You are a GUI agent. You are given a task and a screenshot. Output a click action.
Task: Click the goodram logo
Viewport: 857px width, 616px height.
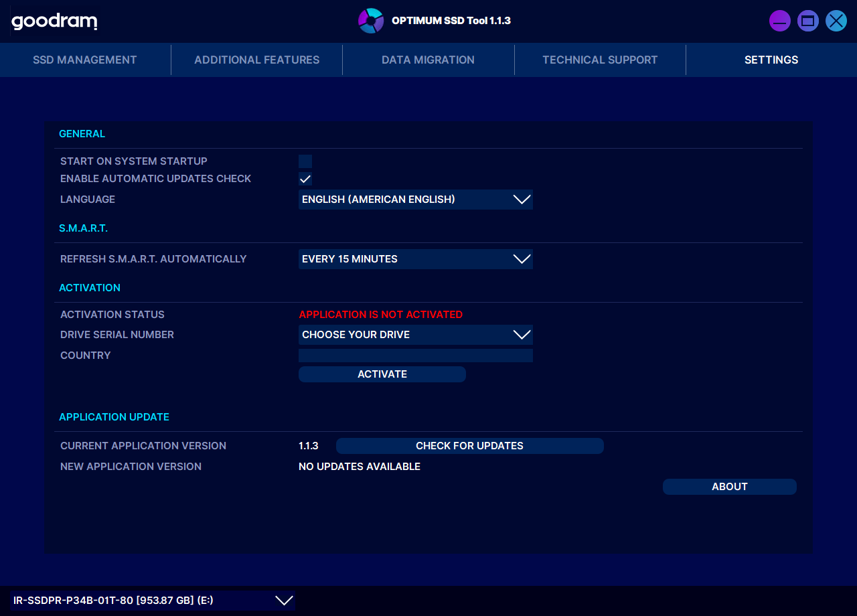click(54, 21)
